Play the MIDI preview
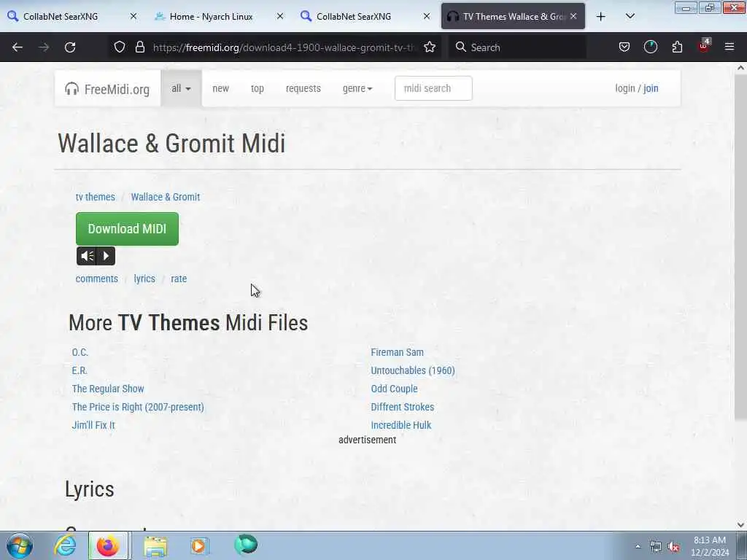The image size is (747, 560). tap(106, 256)
